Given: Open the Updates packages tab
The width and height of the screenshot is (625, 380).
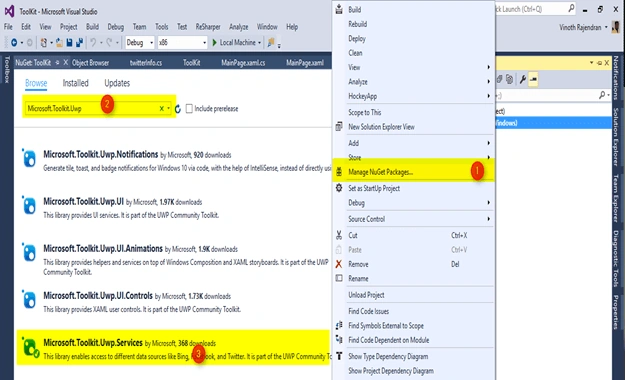Looking at the screenshot, I should pyautogui.click(x=117, y=83).
